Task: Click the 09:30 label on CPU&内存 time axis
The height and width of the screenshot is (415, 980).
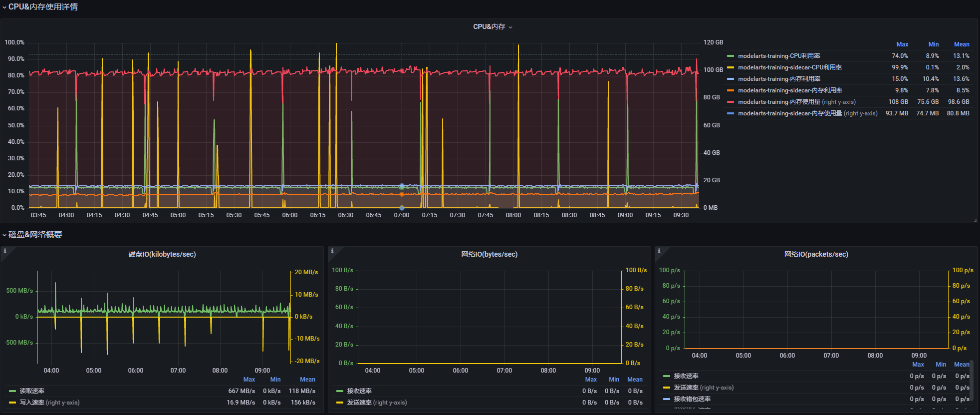Action: pos(681,215)
